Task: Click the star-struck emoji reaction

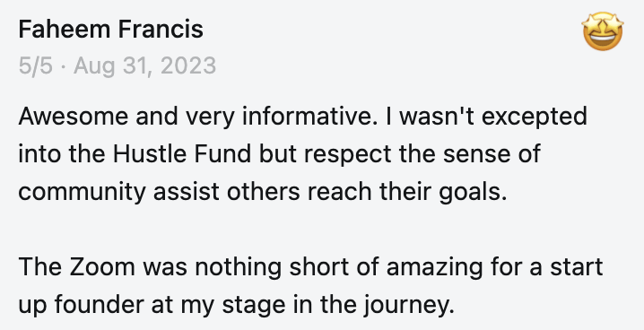Action: [603, 31]
